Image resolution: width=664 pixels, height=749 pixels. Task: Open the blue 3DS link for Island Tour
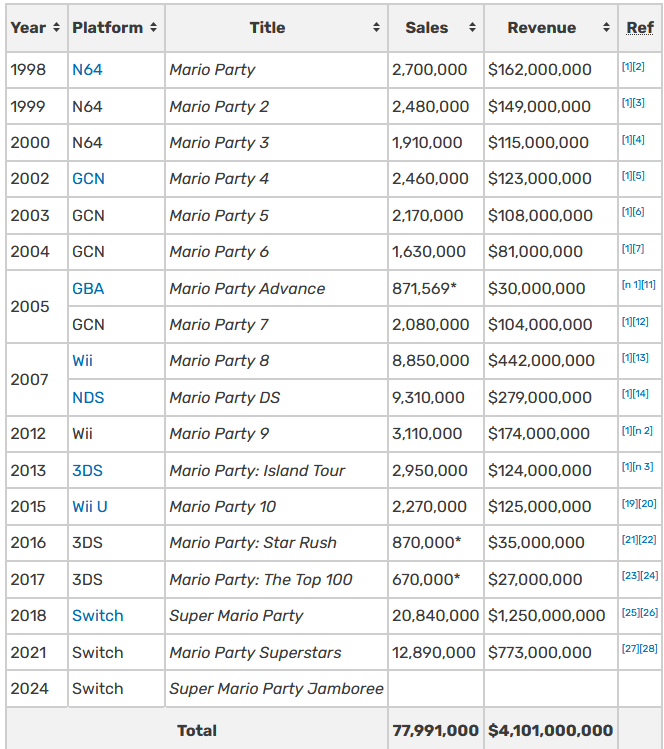tap(87, 470)
